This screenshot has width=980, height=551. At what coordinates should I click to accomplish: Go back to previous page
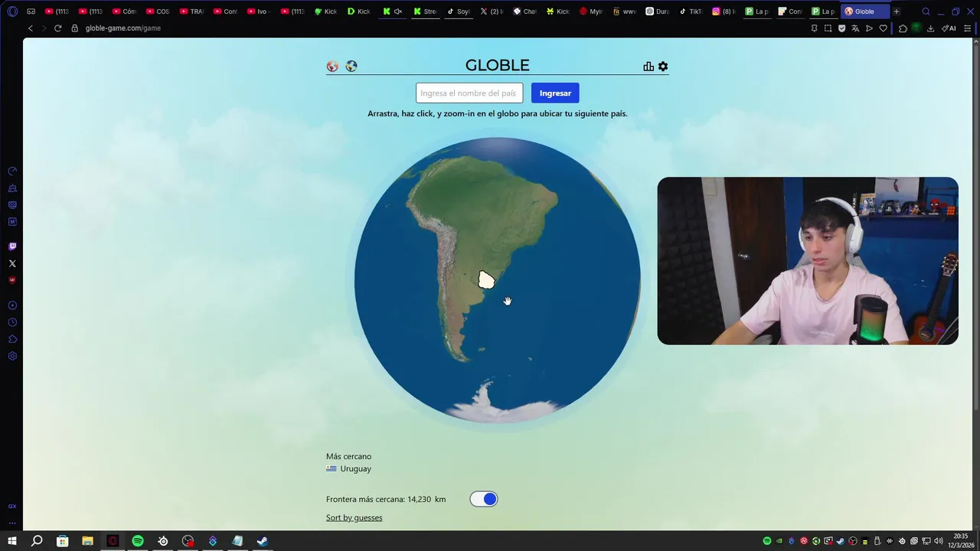[31, 28]
